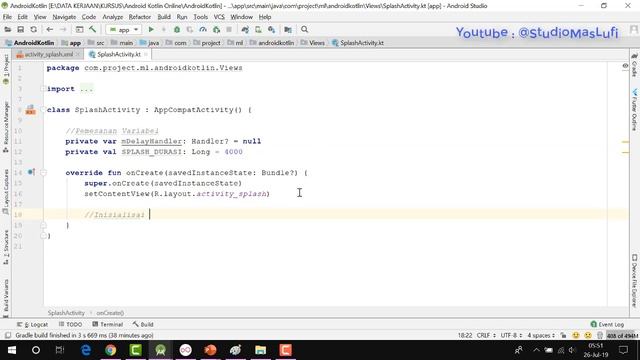Open the Gradle tool window

pos(635,65)
